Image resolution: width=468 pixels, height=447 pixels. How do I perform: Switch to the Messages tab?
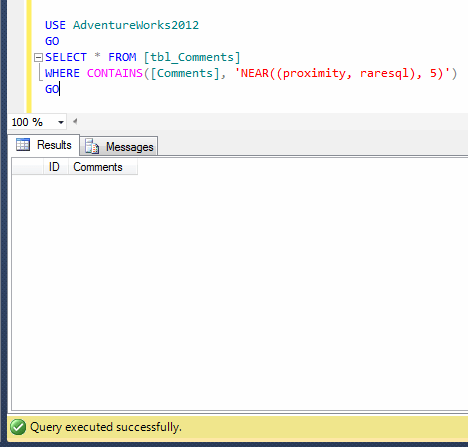119,146
